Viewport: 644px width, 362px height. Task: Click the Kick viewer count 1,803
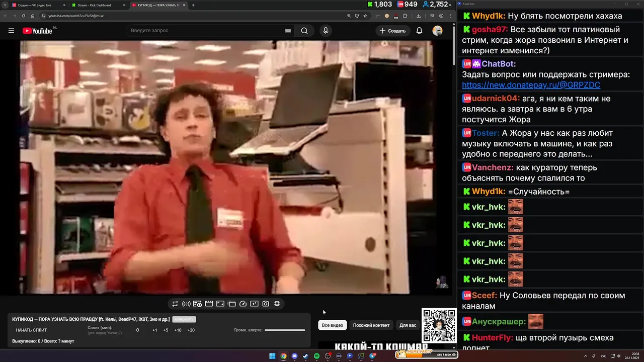coord(380,5)
